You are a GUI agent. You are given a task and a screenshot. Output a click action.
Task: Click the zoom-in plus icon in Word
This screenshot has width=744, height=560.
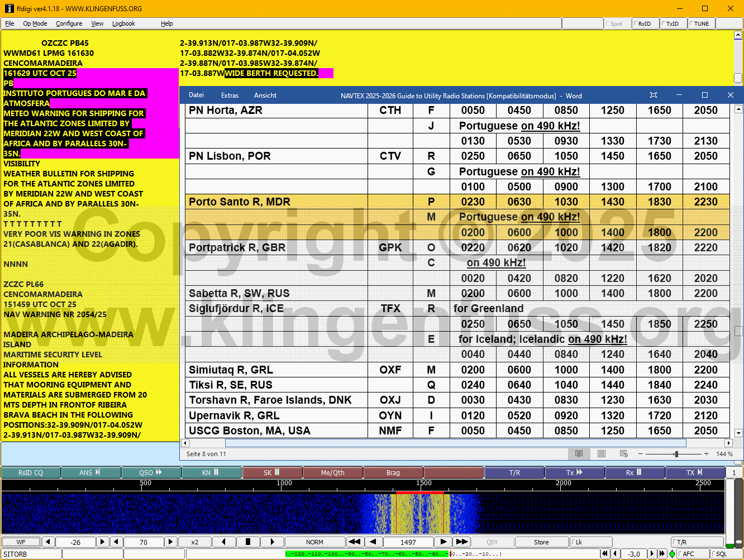click(707, 454)
